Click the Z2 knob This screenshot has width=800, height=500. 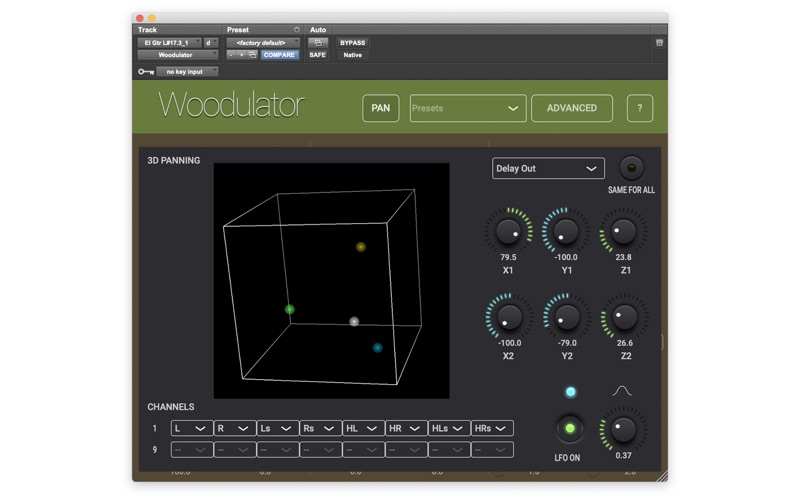click(624, 317)
